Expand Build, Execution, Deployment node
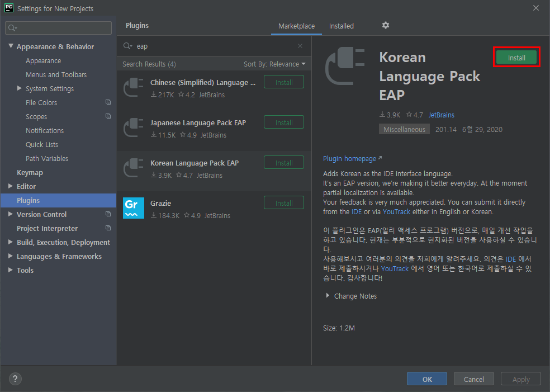 click(11, 242)
